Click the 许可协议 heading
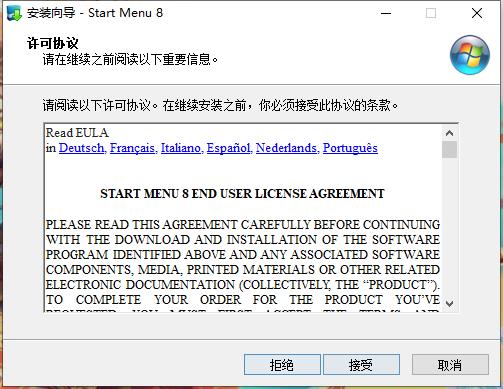The image size is (503, 389). [x=52, y=43]
